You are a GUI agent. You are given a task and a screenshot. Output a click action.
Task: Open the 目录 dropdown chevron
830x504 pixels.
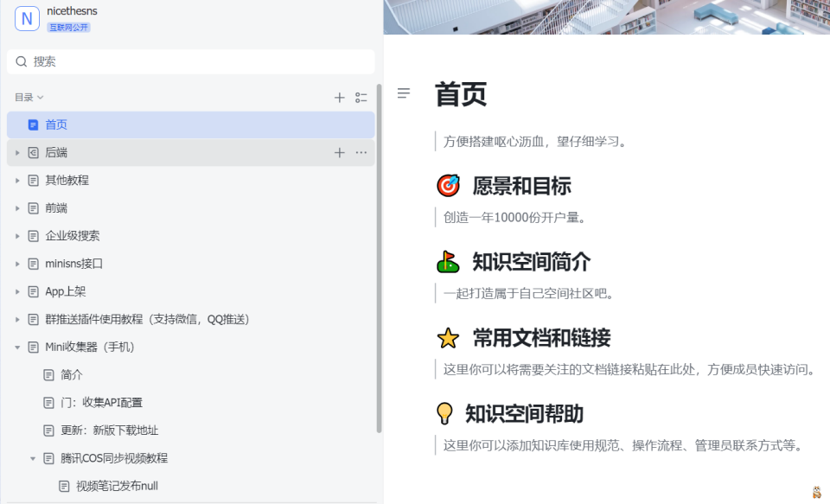(x=40, y=98)
